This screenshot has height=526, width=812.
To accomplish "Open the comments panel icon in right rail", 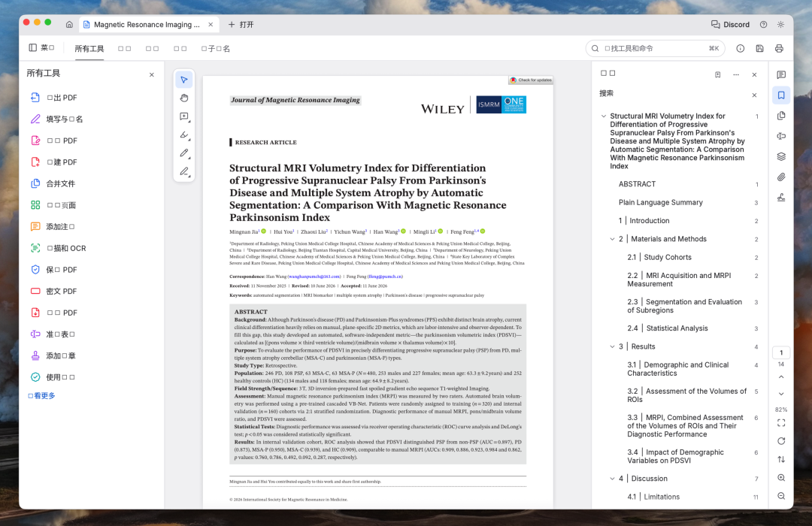I will point(781,74).
